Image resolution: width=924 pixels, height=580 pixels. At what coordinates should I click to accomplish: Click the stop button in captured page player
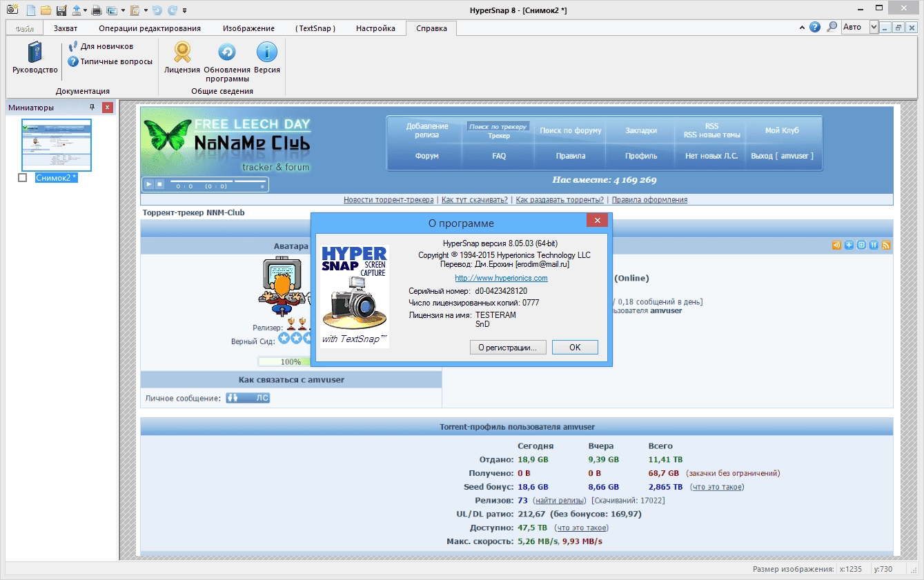(159, 184)
